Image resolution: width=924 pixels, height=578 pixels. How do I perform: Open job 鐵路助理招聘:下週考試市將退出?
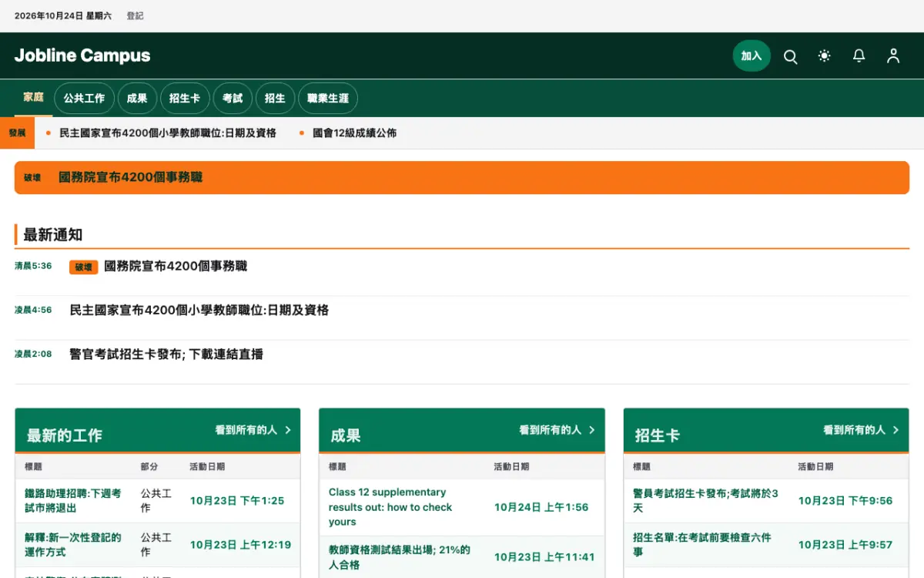point(73,501)
